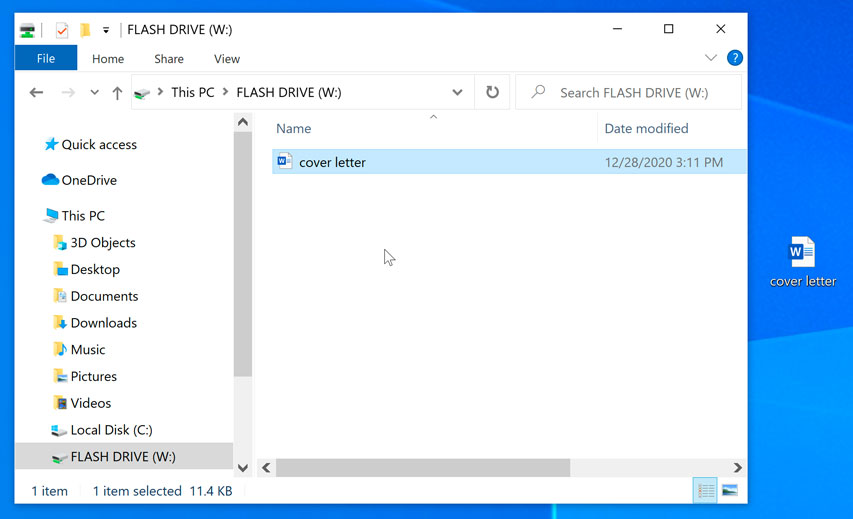
Task: Click the drive icon in the address bar
Action: [142, 94]
